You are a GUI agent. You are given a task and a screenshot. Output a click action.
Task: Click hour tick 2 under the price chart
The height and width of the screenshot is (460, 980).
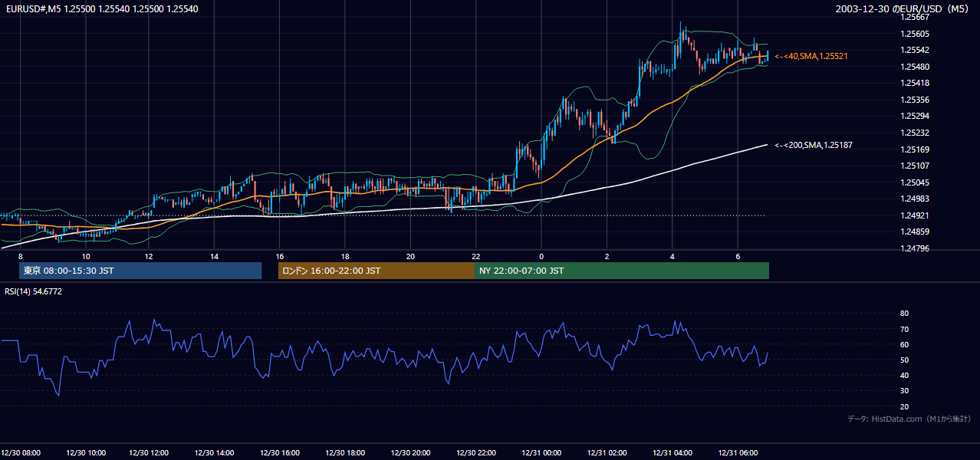607,256
